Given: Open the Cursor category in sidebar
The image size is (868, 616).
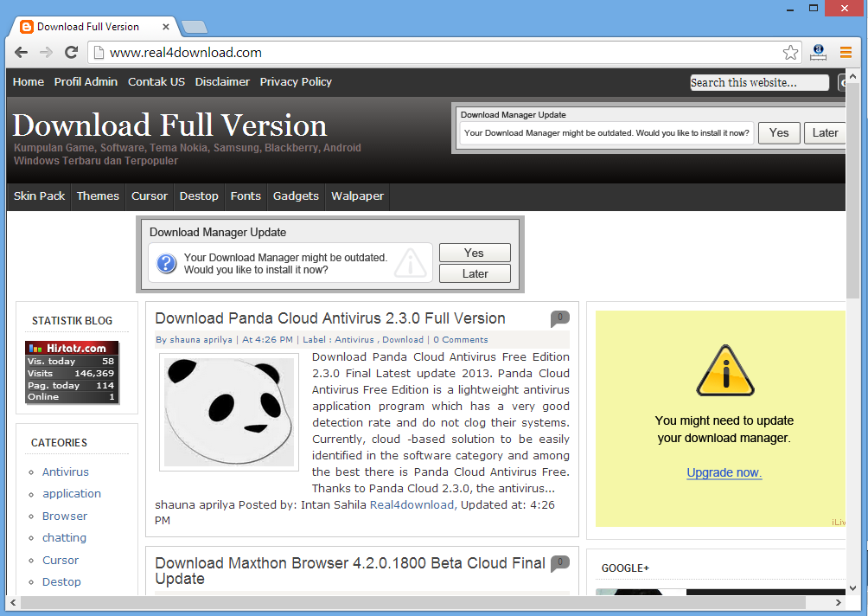Looking at the screenshot, I should tap(61, 560).
